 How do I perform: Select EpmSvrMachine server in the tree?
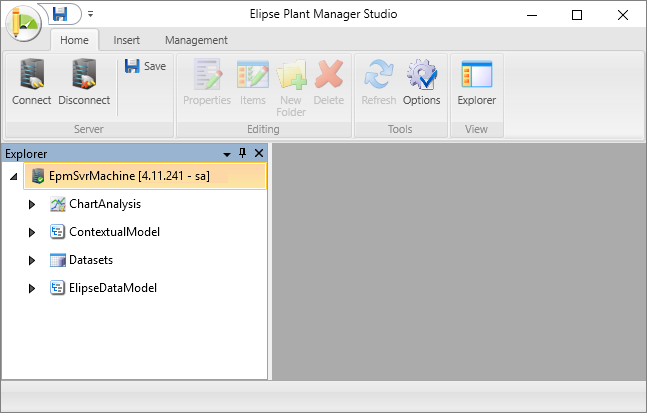(129, 176)
